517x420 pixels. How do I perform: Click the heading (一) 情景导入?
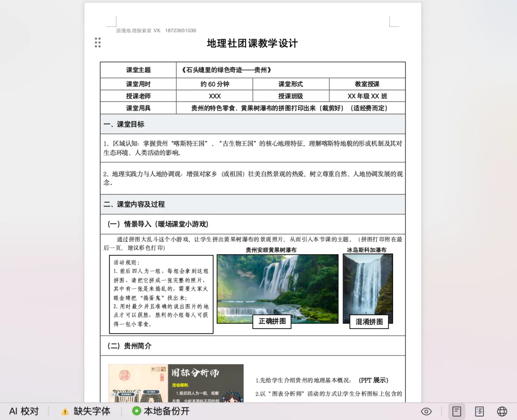coord(157,224)
